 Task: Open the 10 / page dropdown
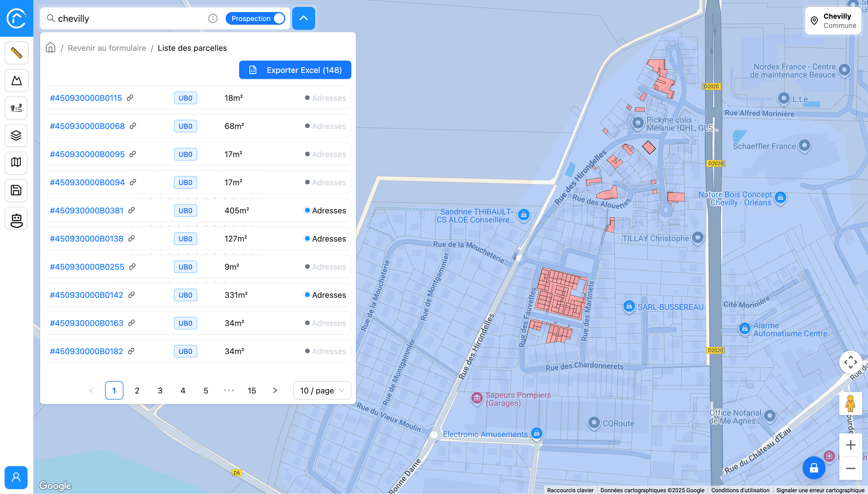click(322, 391)
